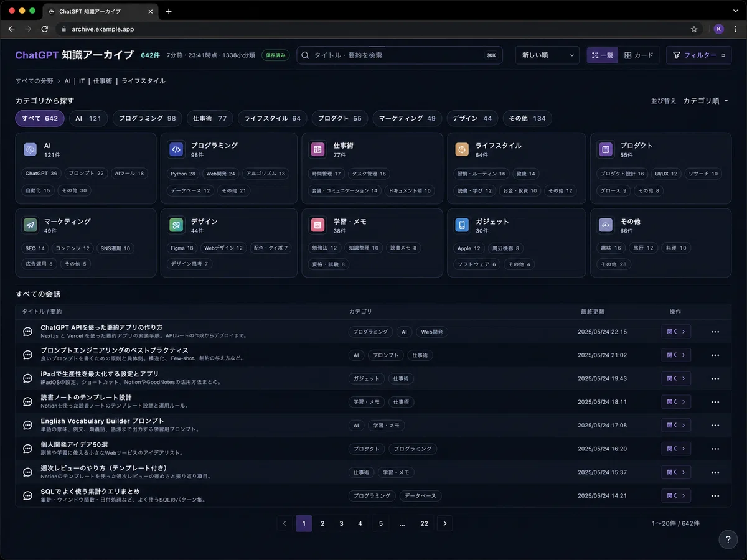The width and height of the screenshot is (747, 560).
Task: Open a new browser tab
Action: [169, 11]
